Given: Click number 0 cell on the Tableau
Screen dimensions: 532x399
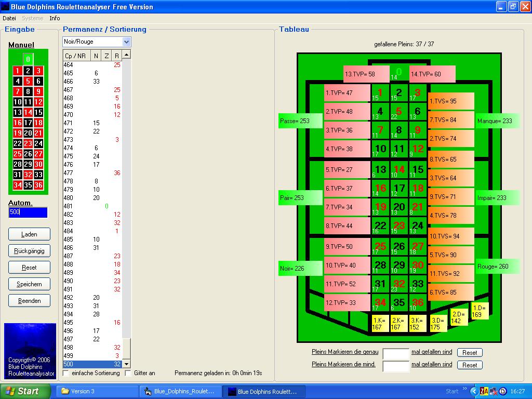Looking at the screenshot, I should point(399,74).
